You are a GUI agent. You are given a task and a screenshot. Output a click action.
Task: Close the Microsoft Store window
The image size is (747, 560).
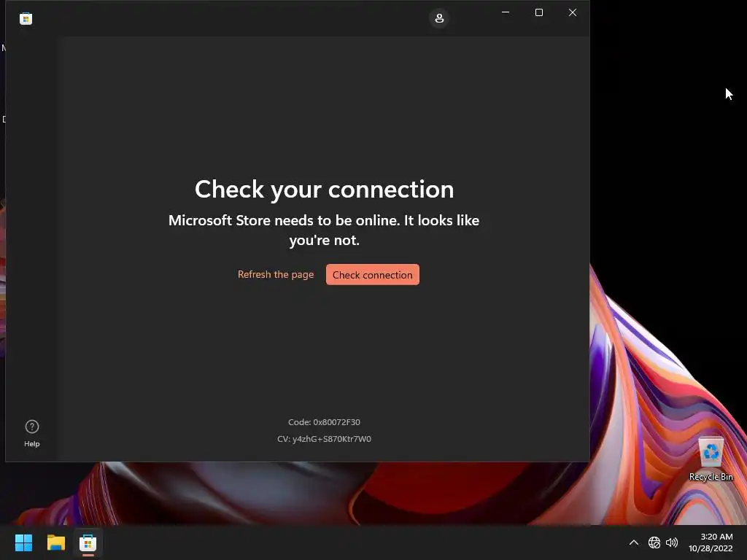(573, 12)
